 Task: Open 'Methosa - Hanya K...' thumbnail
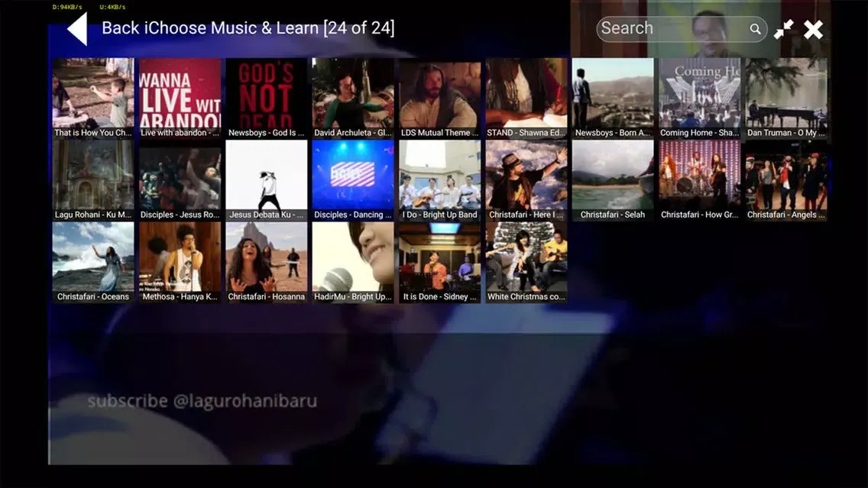tap(180, 262)
